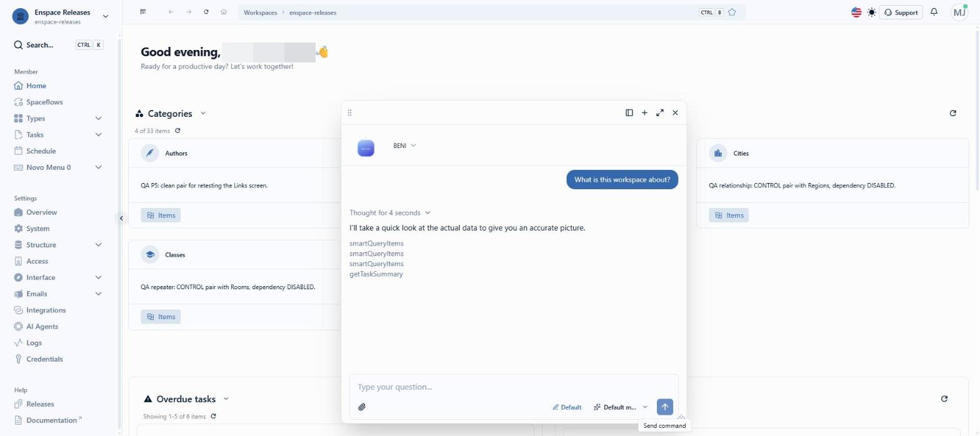This screenshot has width=980, height=436.
Task: Reload the page with refresh icon
Action: coord(206,12)
